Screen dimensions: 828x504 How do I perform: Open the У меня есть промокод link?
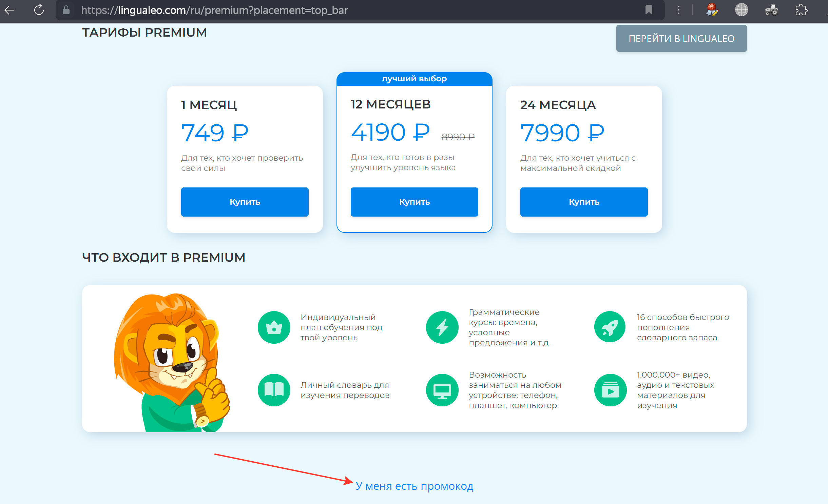(414, 486)
